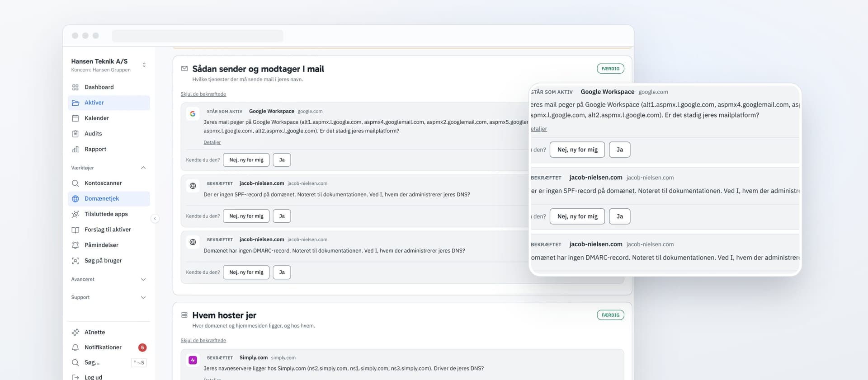Click the Søg på bruger scan icon
Image resolution: width=868 pixels, height=380 pixels.
click(75, 261)
